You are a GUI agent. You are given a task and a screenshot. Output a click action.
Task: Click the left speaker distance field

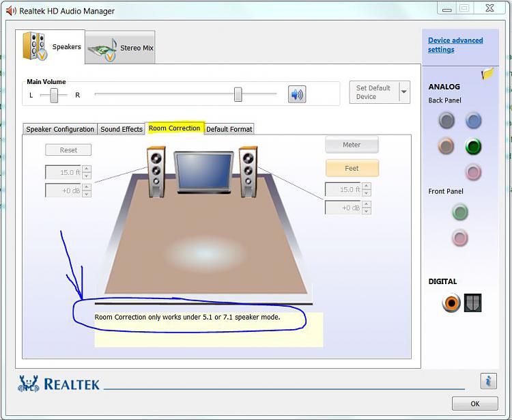[63, 172]
